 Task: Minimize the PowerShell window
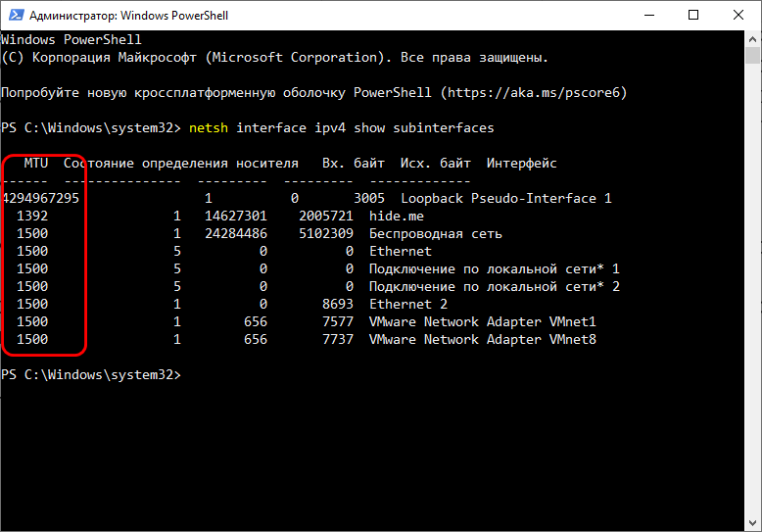[x=646, y=16]
